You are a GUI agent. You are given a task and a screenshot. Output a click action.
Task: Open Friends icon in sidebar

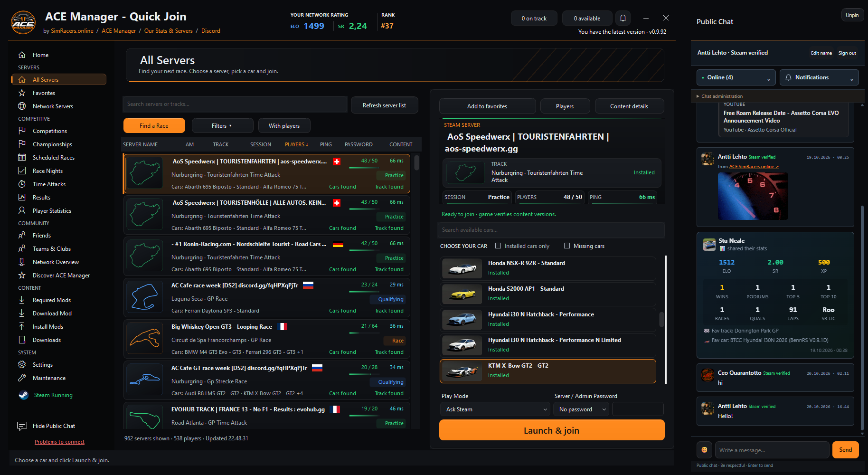pyautogui.click(x=22, y=235)
